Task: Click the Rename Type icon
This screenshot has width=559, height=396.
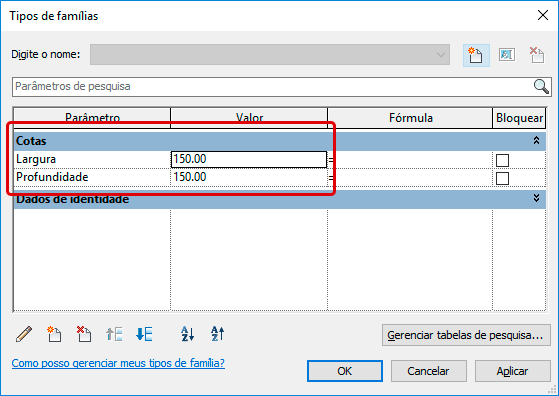Action: pos(507,55)
